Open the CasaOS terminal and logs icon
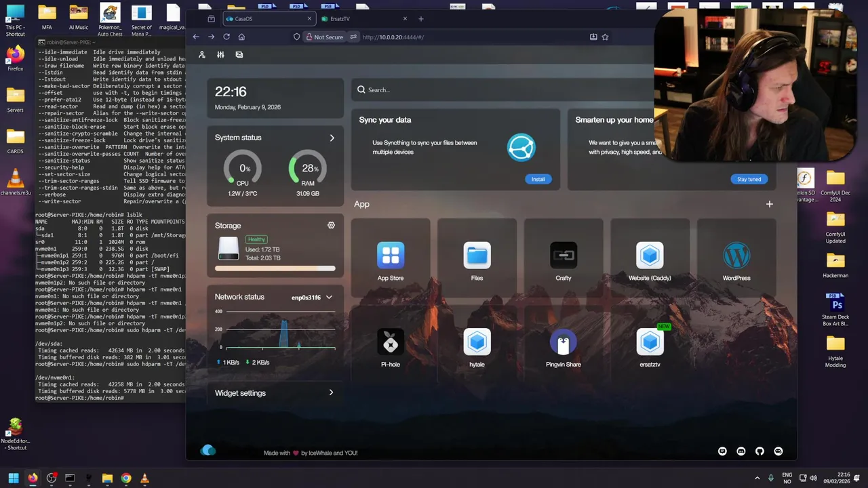Screen dimensions: 868x488 click(239, 55)
